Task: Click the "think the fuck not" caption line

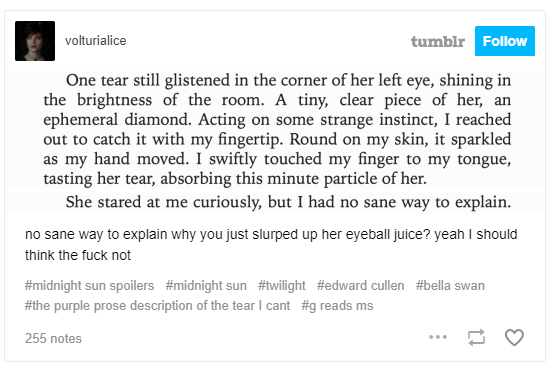Action: (78, 255)
